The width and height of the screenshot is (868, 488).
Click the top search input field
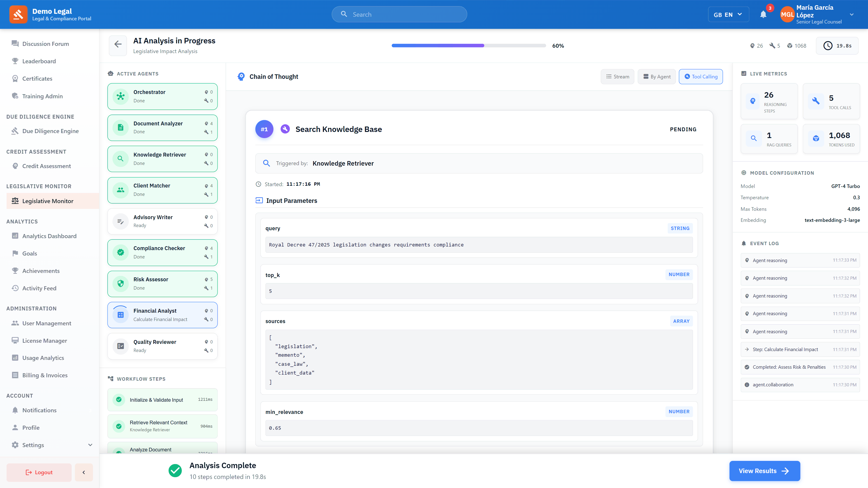399,14
